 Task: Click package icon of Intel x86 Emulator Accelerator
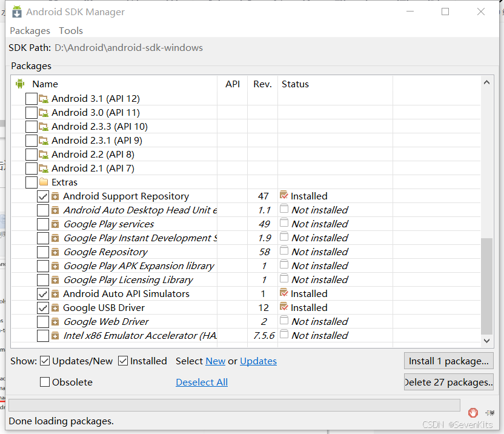(x=55, y=336)
